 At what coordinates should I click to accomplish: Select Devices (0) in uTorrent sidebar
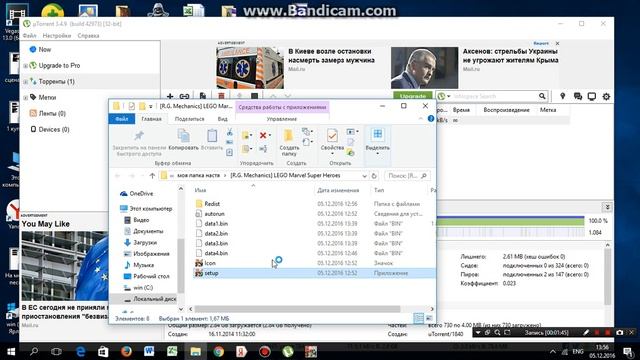(54, 129)
